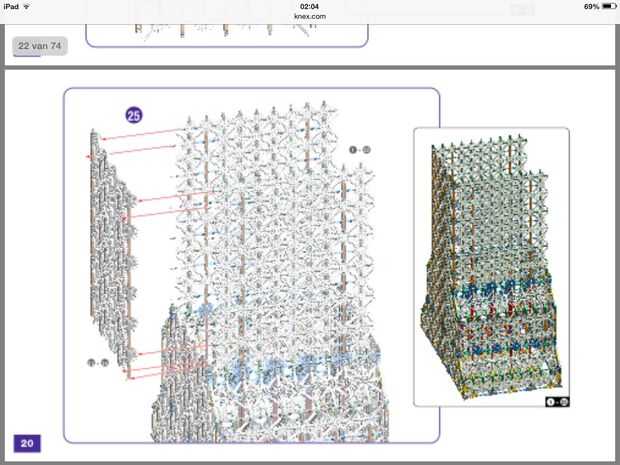The image size is (620, 465).
Task: Tap the battery icon in the status bar
Action: [609, 7]
